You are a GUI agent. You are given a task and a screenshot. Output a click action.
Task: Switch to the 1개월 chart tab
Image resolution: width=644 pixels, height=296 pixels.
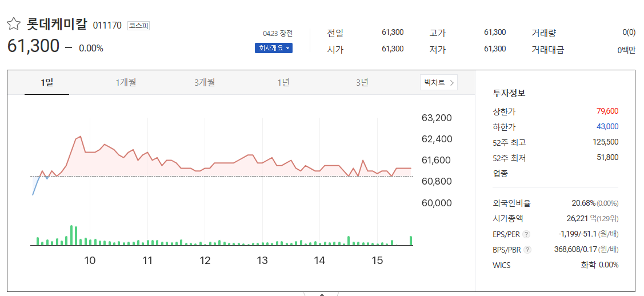[126, 82]
